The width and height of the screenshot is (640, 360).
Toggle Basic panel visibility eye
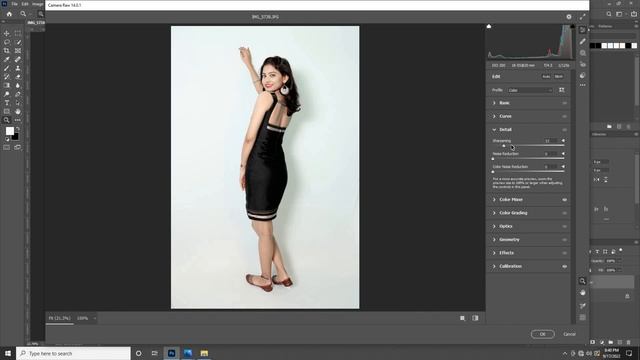coord(564,103)
